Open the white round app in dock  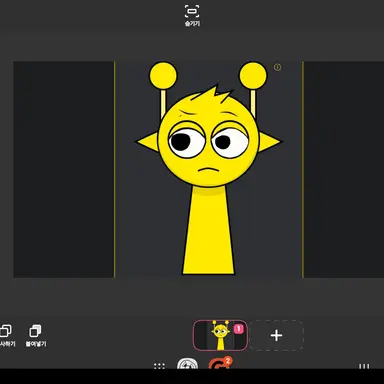(x=187, y=364)
